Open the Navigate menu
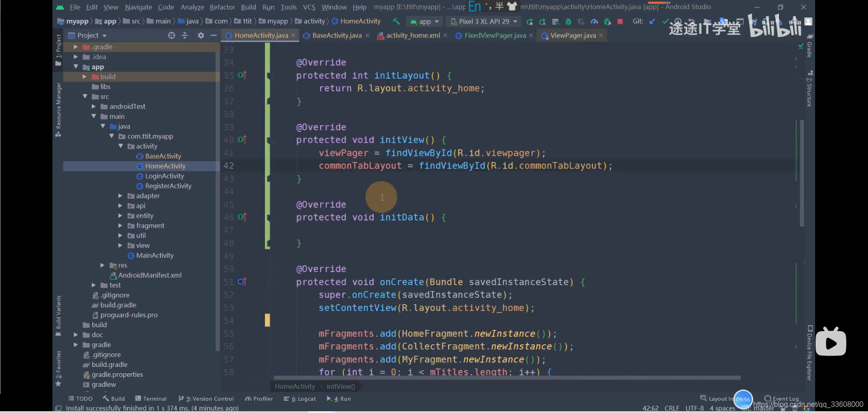868x413 pixels. (x=138, y=7)
